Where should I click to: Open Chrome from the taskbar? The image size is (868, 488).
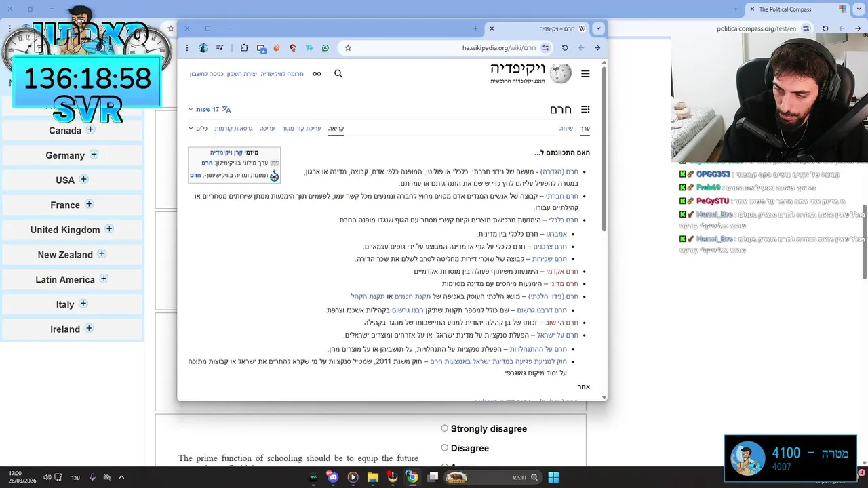coord(412,477)
